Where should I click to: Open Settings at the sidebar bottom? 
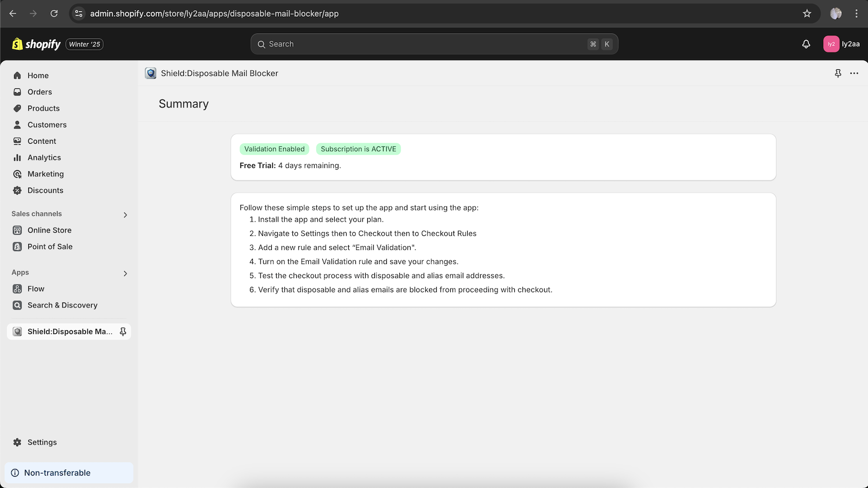click(42, 442)
